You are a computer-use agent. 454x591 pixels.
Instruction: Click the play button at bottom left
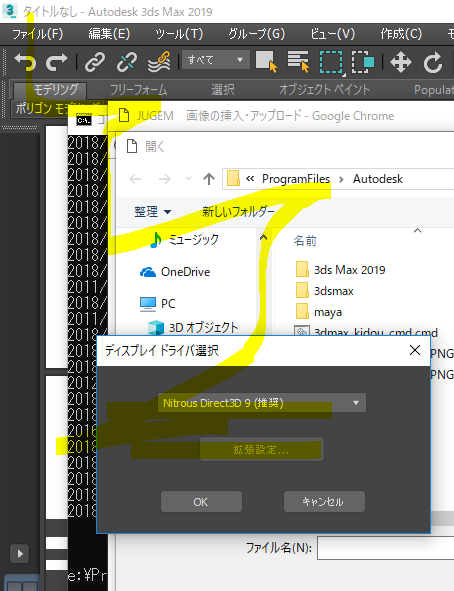point(20,554)
